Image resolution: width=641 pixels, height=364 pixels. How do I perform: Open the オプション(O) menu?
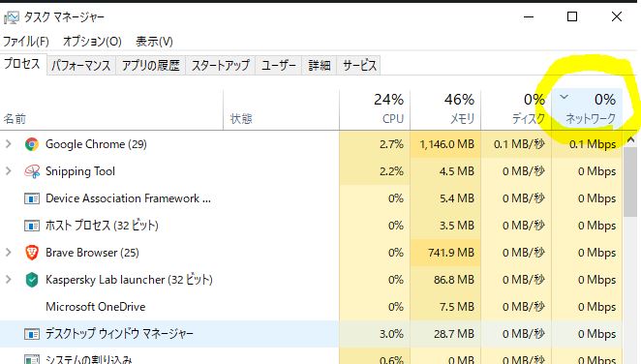click(92, 42)
